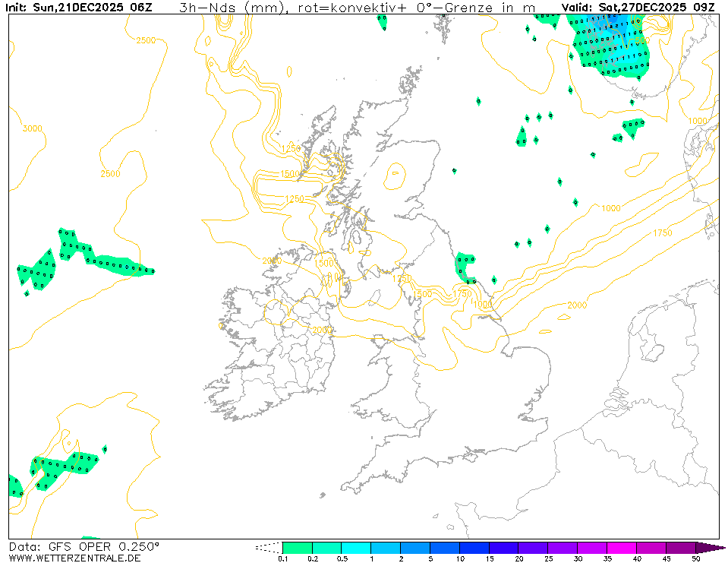Click the Data: GFS OPER 0.250° label

coord(84,547)
